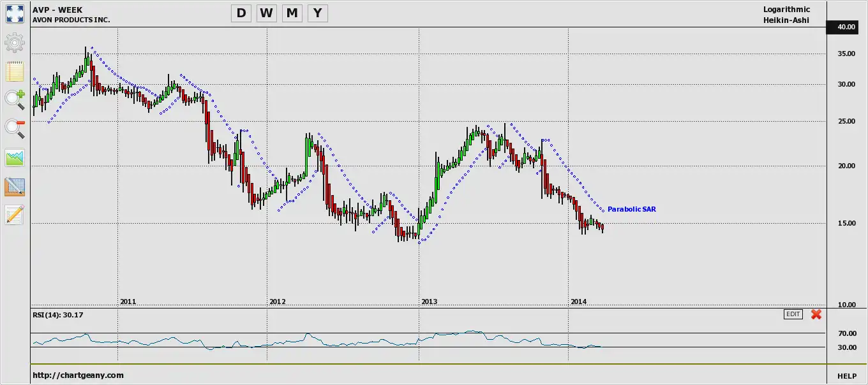Open the yellow notepad icon

click(x=15, y=71)
